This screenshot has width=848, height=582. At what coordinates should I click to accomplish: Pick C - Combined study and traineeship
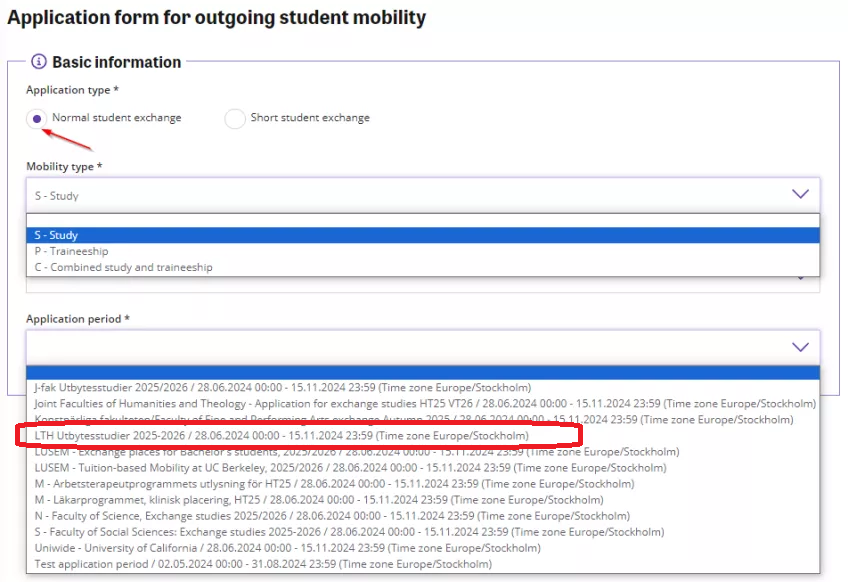[123, 267]
